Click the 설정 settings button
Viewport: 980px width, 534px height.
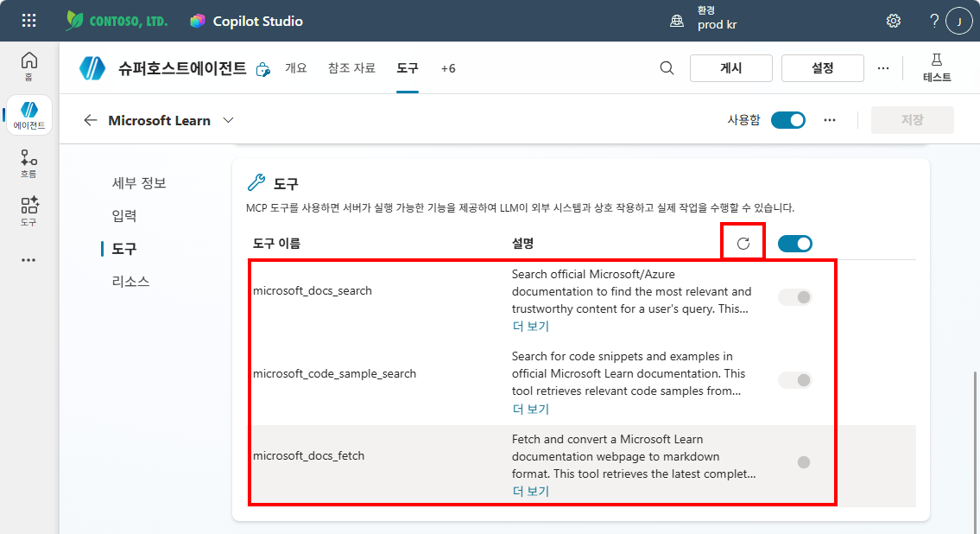coord(823,68)
